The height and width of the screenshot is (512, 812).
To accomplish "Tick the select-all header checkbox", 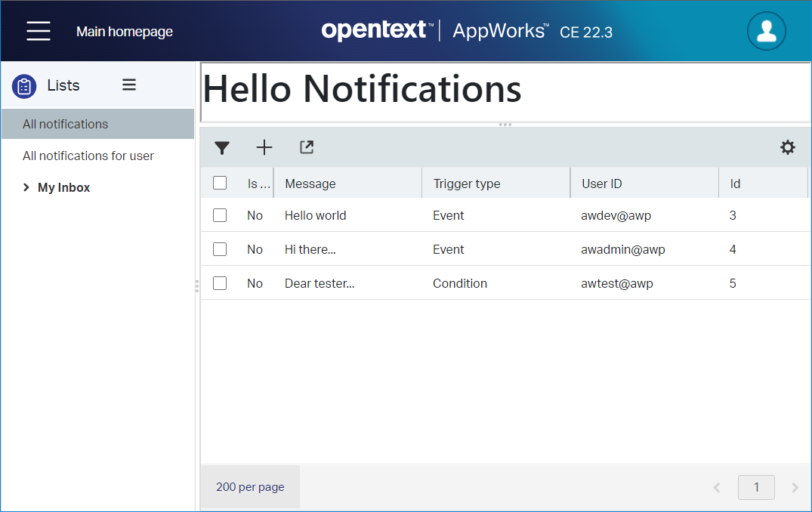I will (220, 183).
